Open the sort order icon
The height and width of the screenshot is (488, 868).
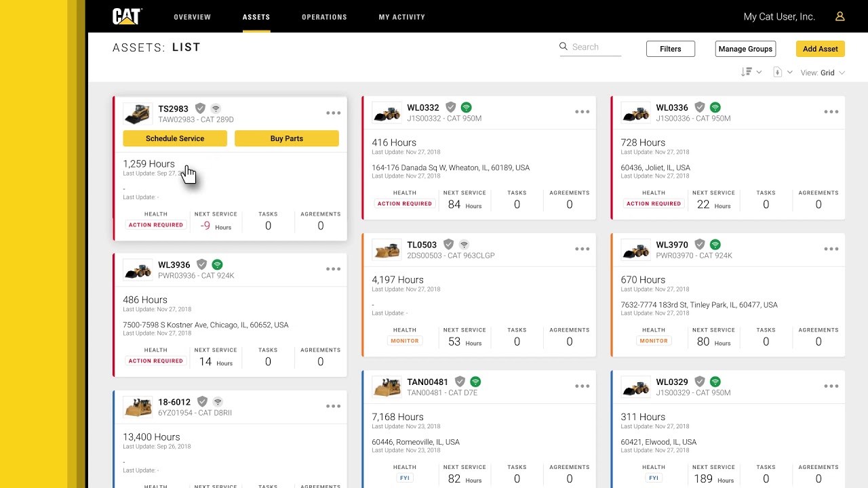pos(746,72)
